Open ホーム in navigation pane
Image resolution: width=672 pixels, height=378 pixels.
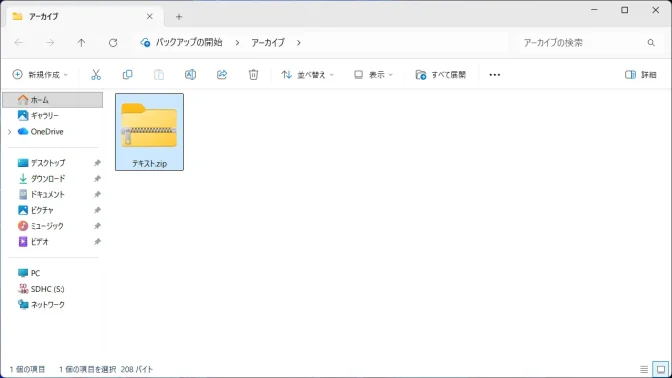click(53, 100)
